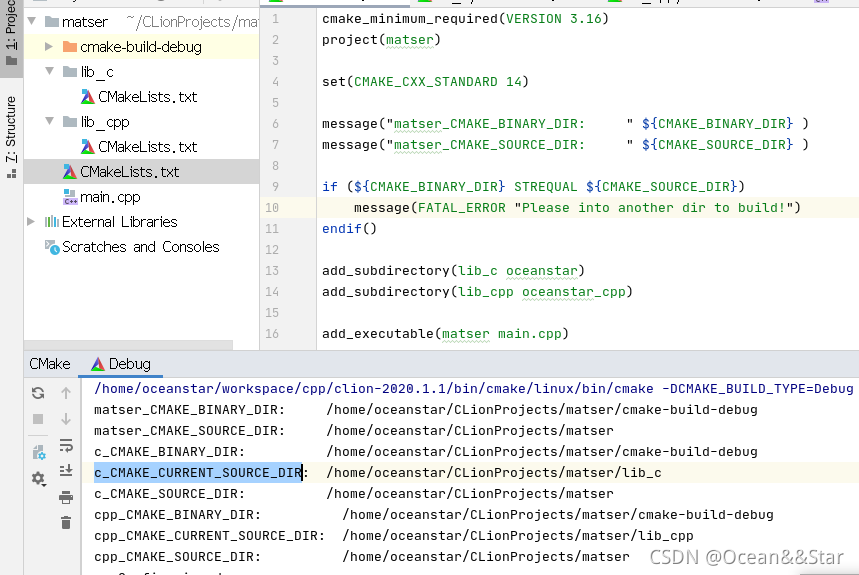The image size is (859, 575).
Task: Click the project(matser) line
Action: click(381, 40)
